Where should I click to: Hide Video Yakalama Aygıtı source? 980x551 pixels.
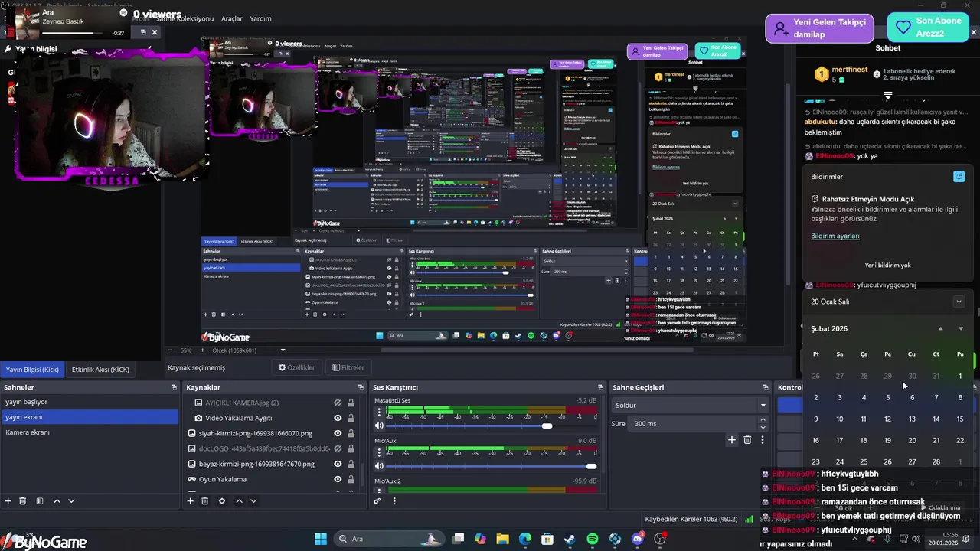coord(338,418)
